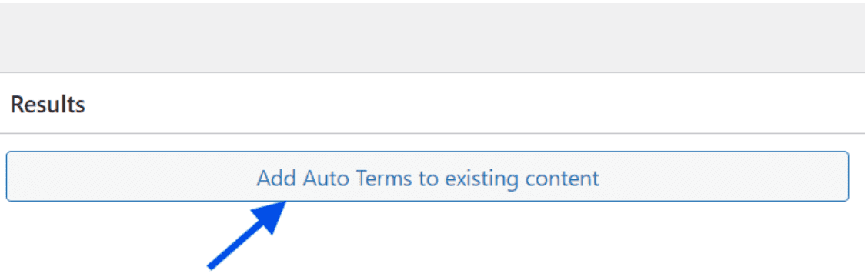Image resolution: width=868 pixels, height=277 pixels.
Task: Click the divider line under the Results heading
Action: [x=432, y=133]
